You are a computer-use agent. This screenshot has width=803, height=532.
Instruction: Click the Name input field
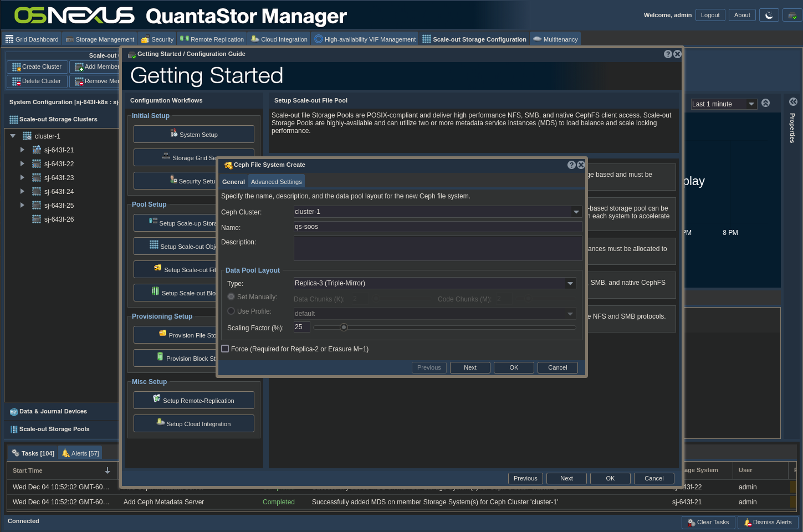(x=437, y=227)
